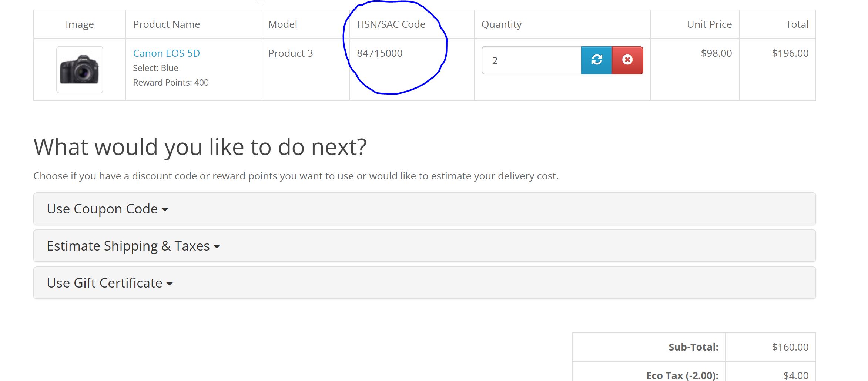Open the Canon camera thumbnail image

coord(80,70)
